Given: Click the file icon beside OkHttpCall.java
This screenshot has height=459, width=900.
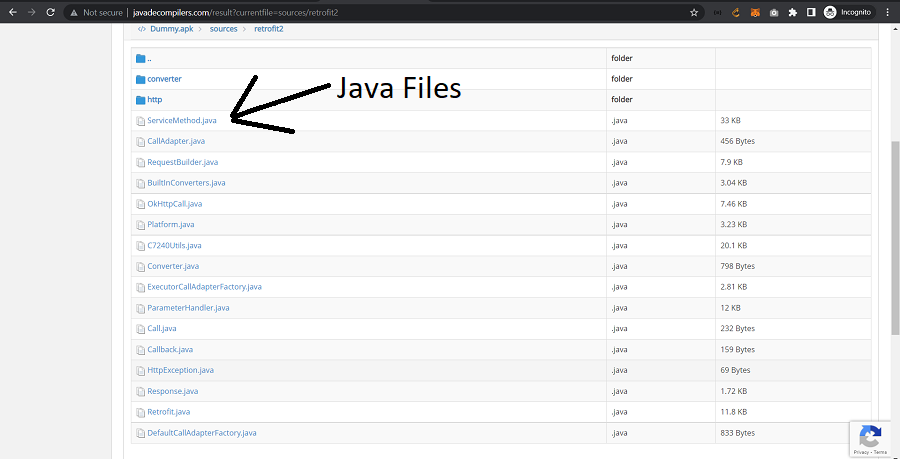Looking at the screenshot, I should pos(140,204).
